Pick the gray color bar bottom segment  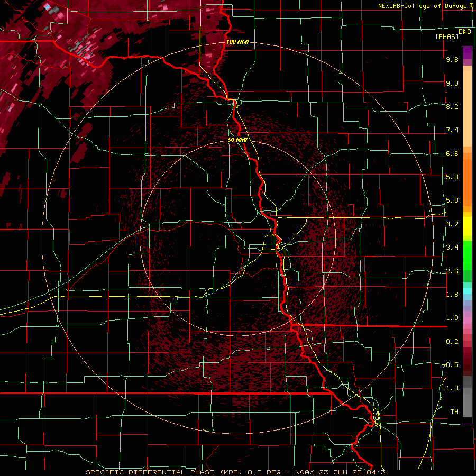click(x=467, y=407)
